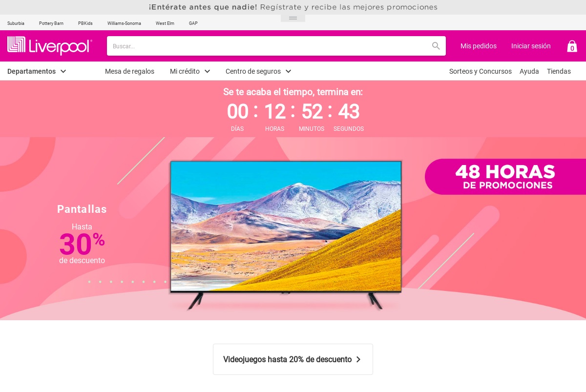Open the Tiendas link
This screenshot has height=392, width=586.
[559, 71]
